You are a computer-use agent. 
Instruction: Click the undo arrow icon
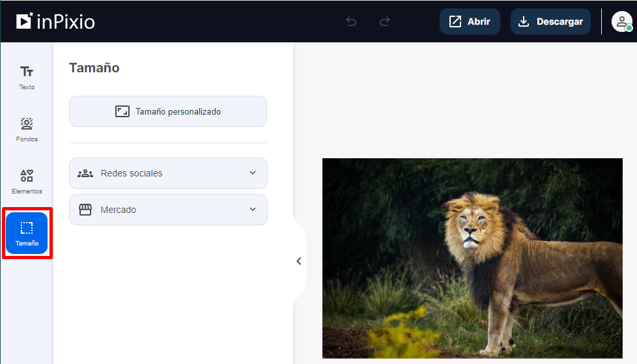click(x=351, y=21)
